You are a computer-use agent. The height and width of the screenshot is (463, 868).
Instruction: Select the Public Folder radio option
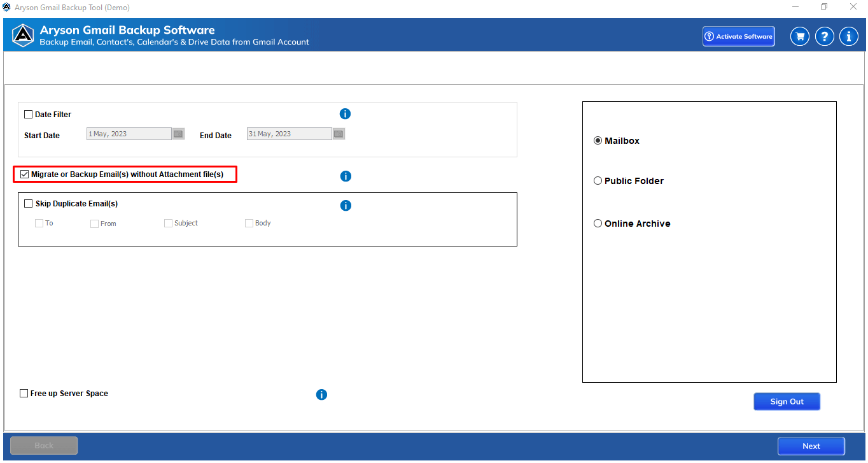coord(598,181)
